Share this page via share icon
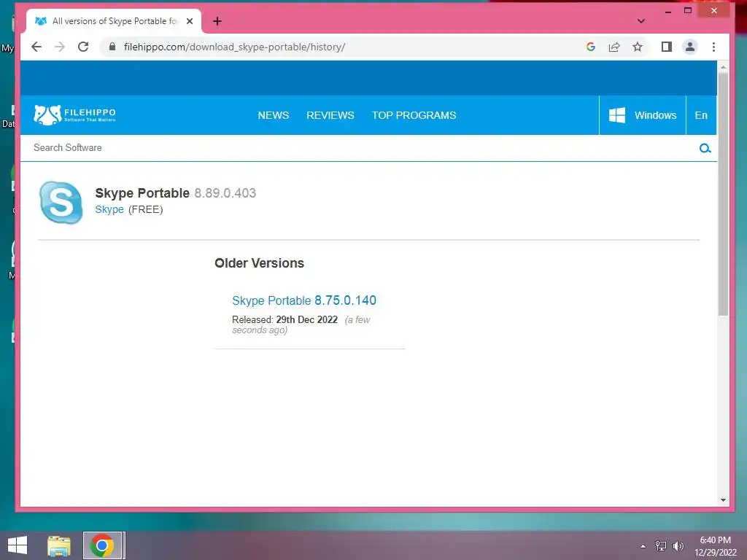The width and height of the screenshot is (747, 560). [614, 47]
